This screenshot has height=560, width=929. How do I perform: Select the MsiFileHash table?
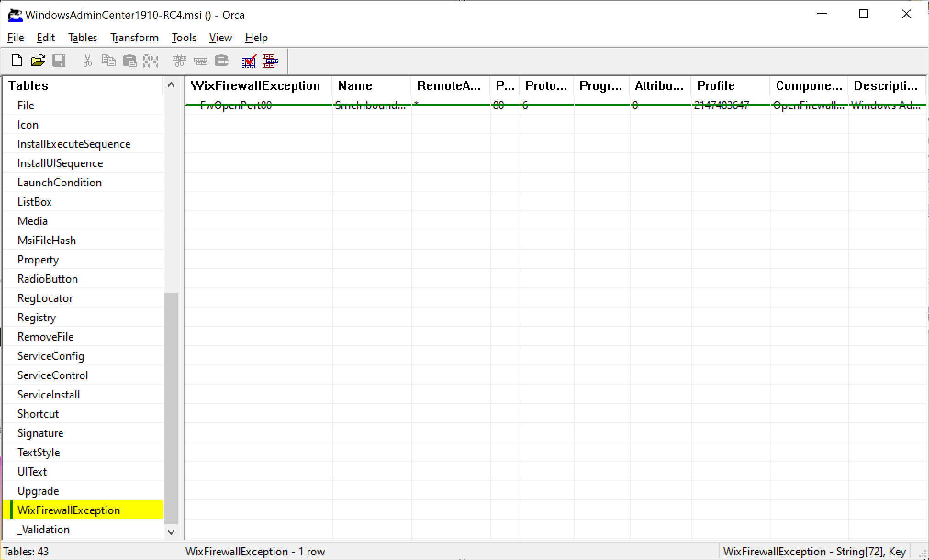tap(84, 240)
